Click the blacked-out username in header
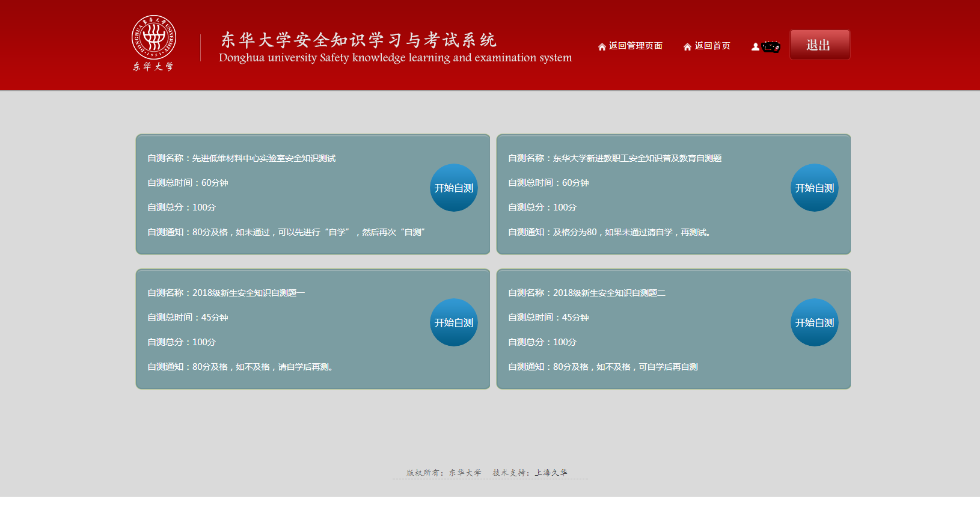The width and height of the screenshot is (980, 516). click(771, 47)
